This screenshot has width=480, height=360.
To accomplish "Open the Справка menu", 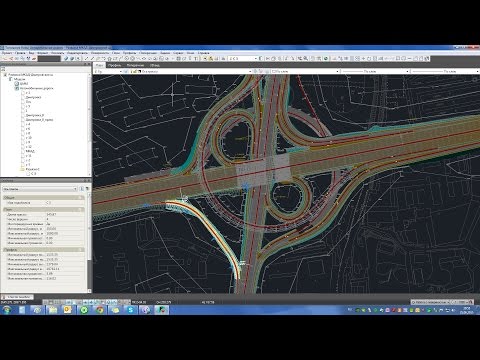I will [203, 53].
